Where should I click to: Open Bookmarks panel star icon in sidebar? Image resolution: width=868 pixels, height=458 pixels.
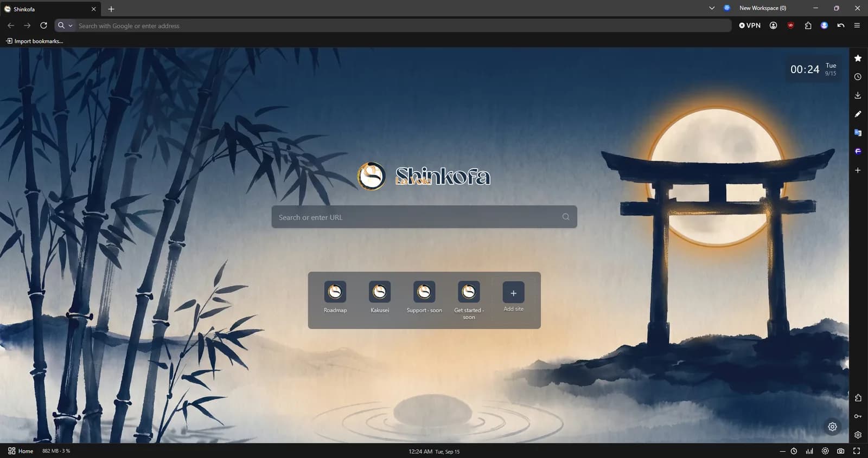(858, 58)
